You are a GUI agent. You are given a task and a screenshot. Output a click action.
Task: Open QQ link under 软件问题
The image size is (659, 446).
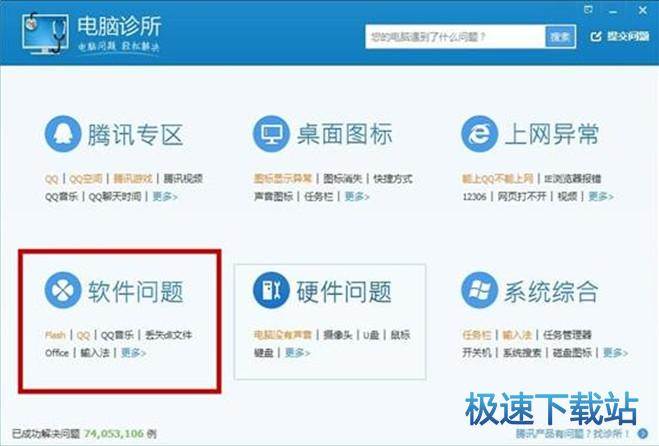coord(83,335)
